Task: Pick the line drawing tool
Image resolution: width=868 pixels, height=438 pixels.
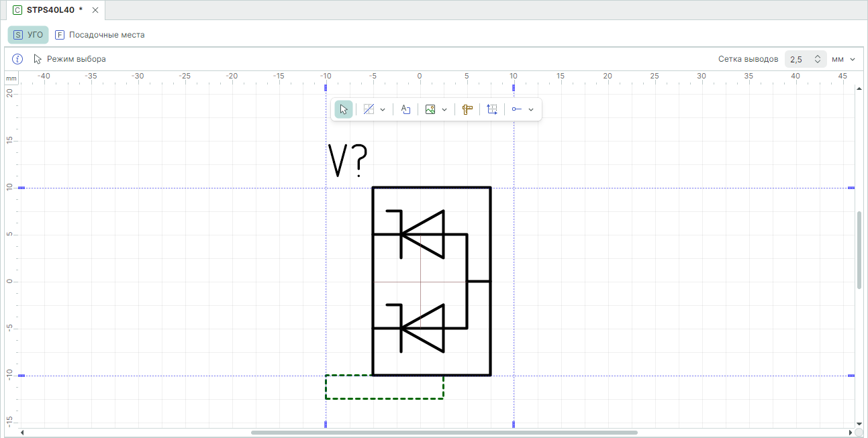Action: (369, 109)
